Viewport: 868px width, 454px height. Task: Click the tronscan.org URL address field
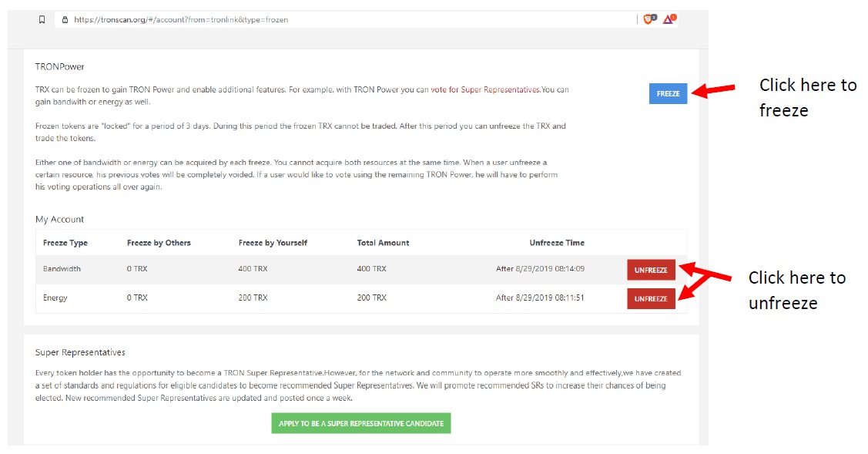346,19
